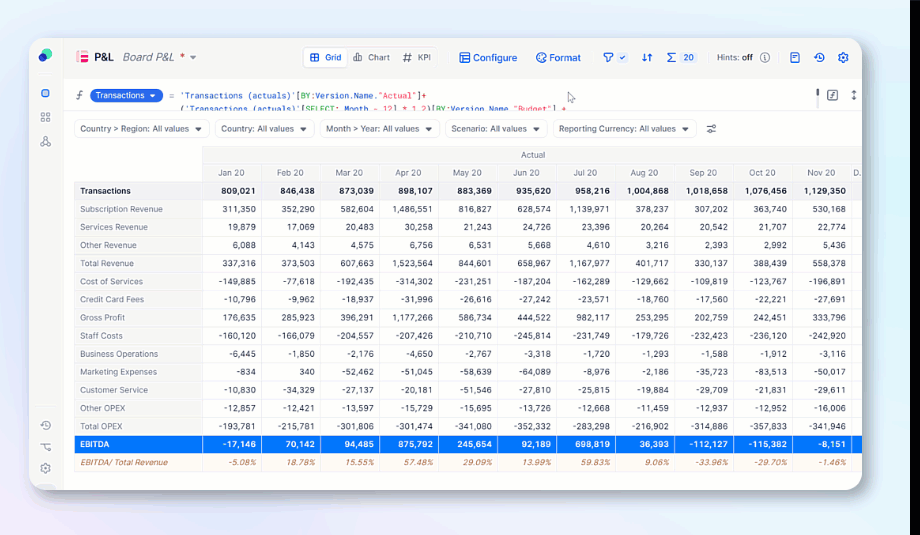Open history clock icon in left sidebar

[x=45, y=425]
